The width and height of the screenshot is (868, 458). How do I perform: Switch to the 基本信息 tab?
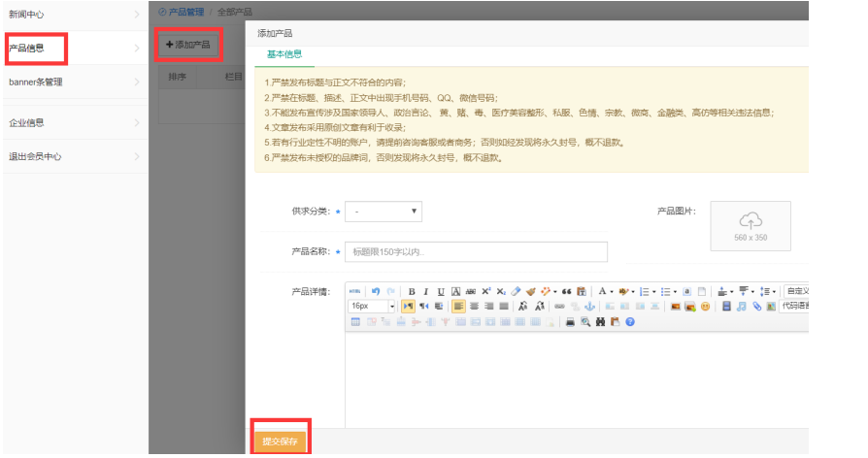tap(284, 54)
